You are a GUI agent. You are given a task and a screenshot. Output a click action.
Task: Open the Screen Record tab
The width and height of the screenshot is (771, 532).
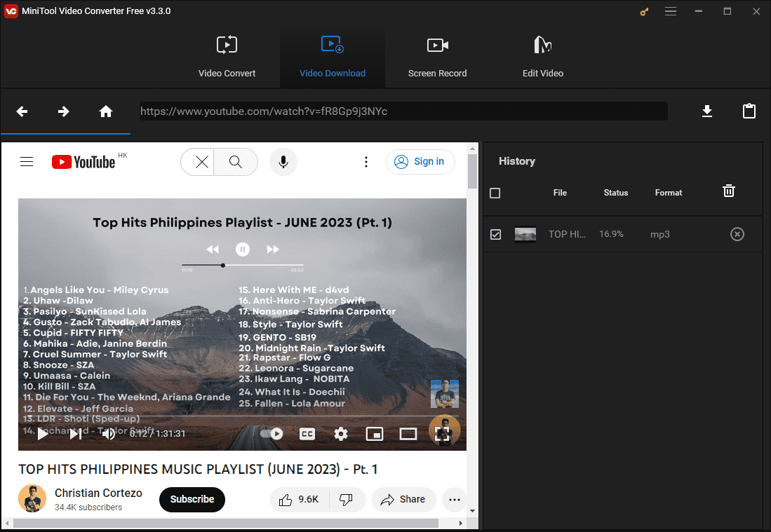tap(437, 57)
